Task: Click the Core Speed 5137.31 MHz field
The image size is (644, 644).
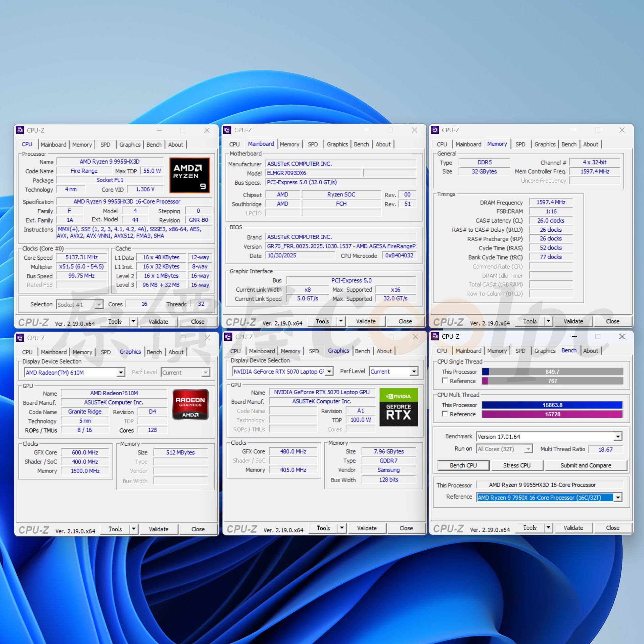Action: point(81,258)
